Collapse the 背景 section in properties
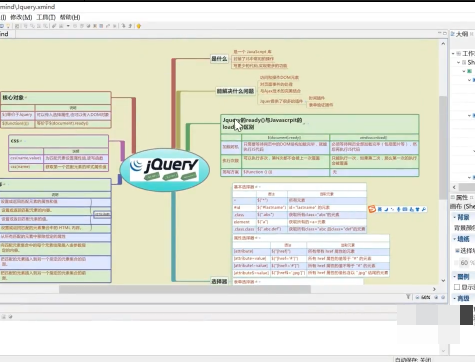The height and width of the screenshot is (362, 475). point(455,217)
